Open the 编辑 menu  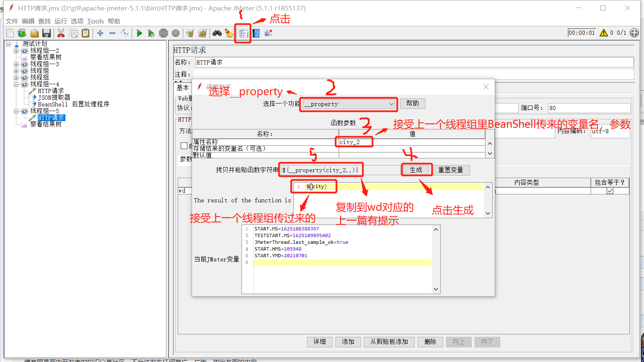click(x=28, y=21)
